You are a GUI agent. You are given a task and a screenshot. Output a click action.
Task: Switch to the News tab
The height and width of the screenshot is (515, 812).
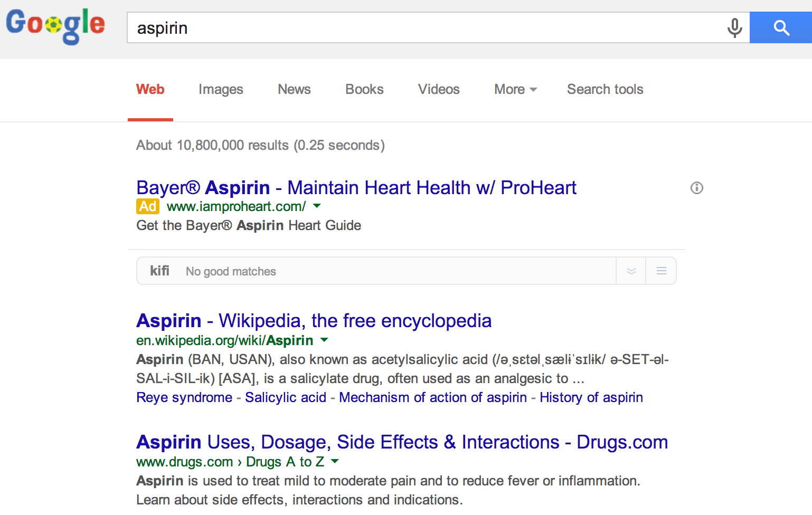pyautogui.click(x=294, y=89)
